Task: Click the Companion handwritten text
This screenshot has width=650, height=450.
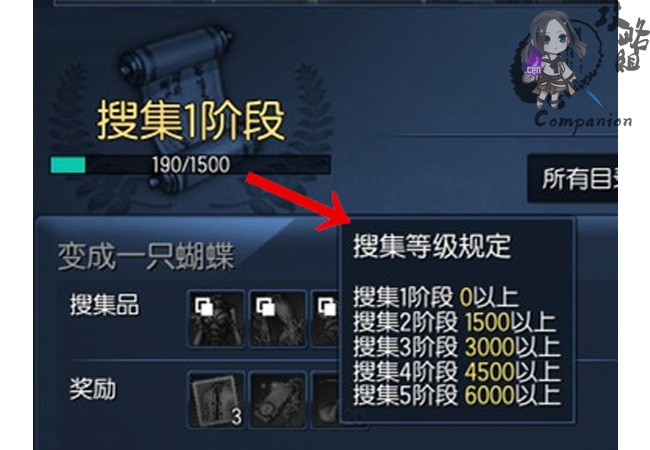Action: pos(583,121)
